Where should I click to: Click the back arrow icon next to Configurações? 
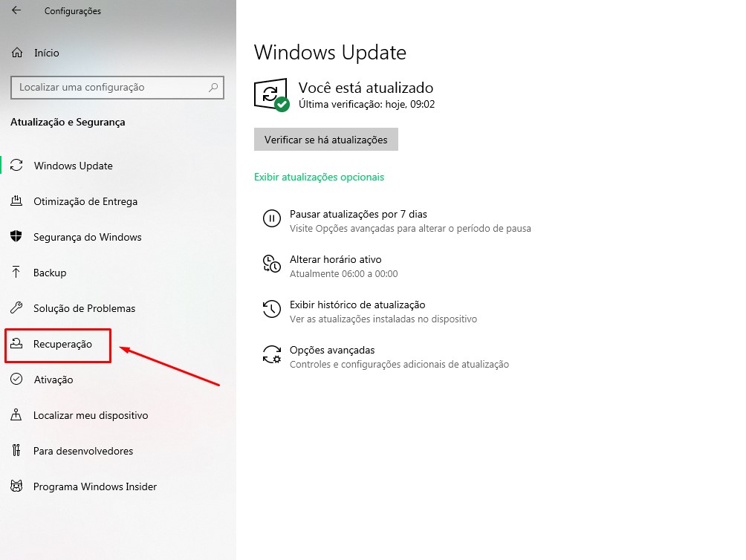pos(16,10)
